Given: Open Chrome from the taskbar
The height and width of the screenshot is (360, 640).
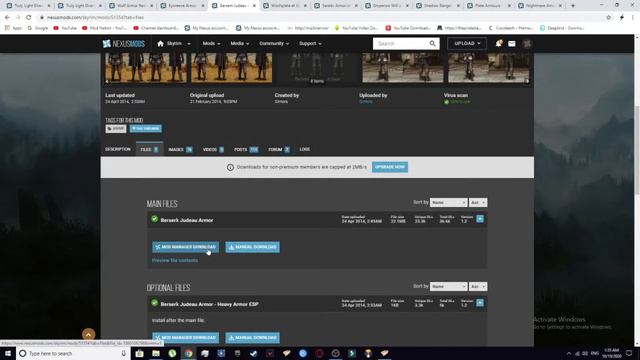Looking at the screenshot, I should 188,353.
